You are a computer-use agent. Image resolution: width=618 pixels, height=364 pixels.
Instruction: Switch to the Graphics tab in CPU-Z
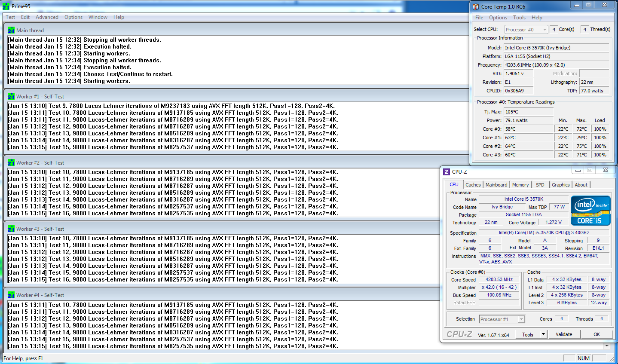pyautogui.click(x=561, y=185)
